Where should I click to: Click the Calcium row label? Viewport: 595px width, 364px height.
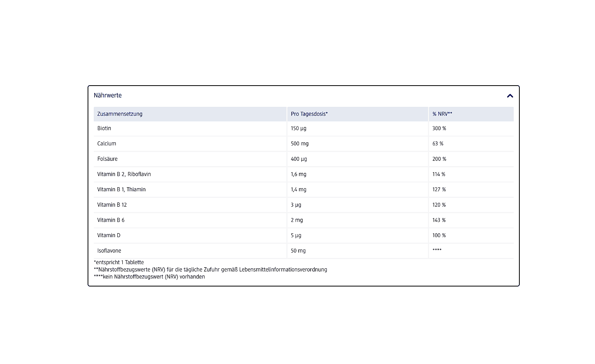point(106,144)
